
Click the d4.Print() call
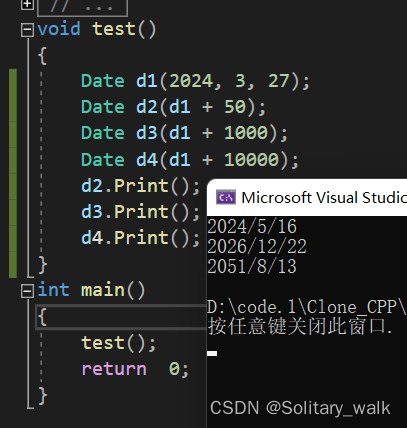[140, 238]
